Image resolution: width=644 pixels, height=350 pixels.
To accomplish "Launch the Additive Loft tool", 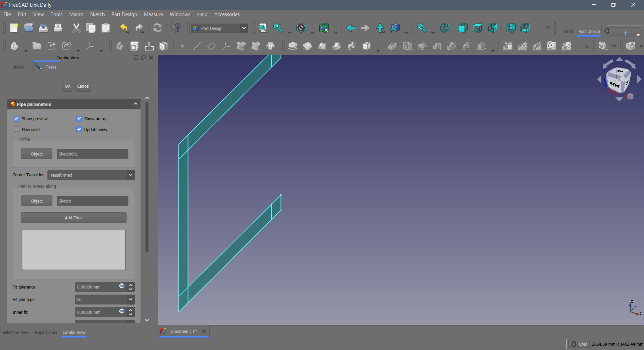I will (322, 46).
